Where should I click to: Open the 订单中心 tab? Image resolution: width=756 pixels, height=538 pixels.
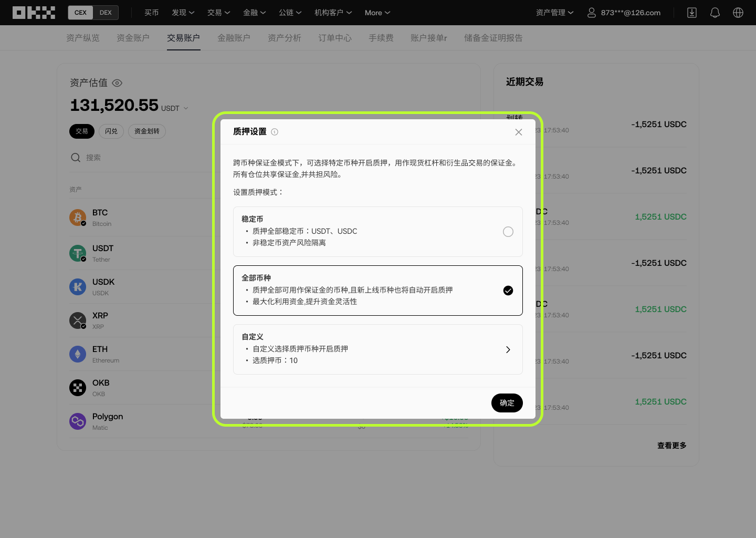[x=334, y=38]
